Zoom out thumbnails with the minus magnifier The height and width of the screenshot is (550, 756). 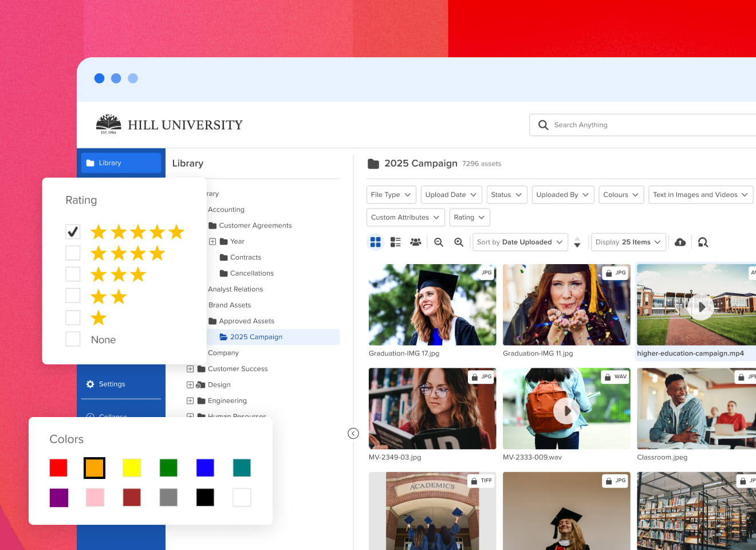[x=438, y=242]
